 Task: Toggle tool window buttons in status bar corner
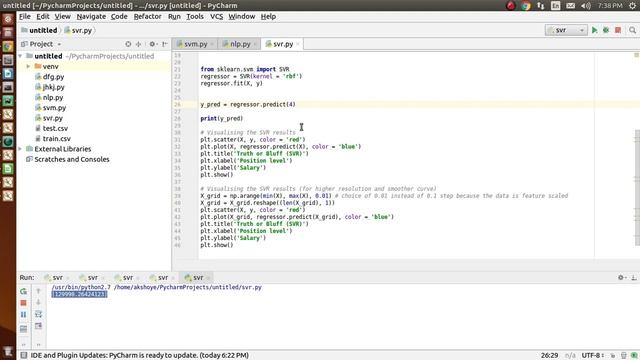pyautogui.click(x=24, y=355)
